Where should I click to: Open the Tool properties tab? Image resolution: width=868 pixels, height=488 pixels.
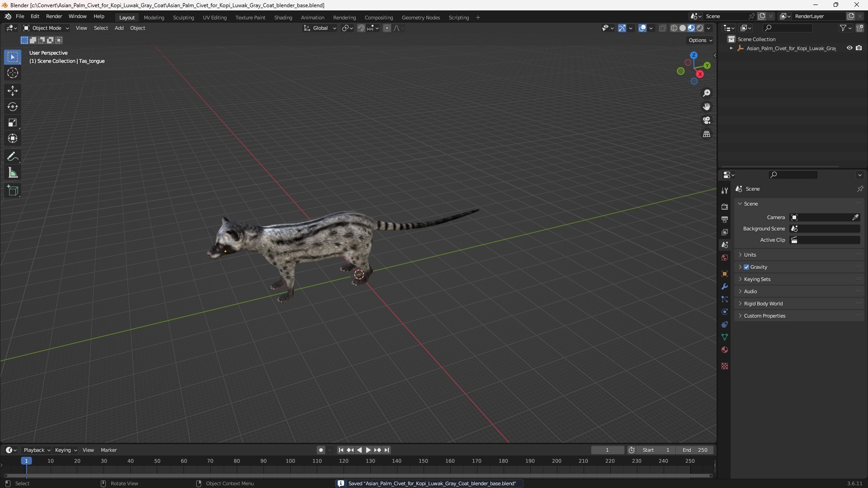[x=725, y=191]
